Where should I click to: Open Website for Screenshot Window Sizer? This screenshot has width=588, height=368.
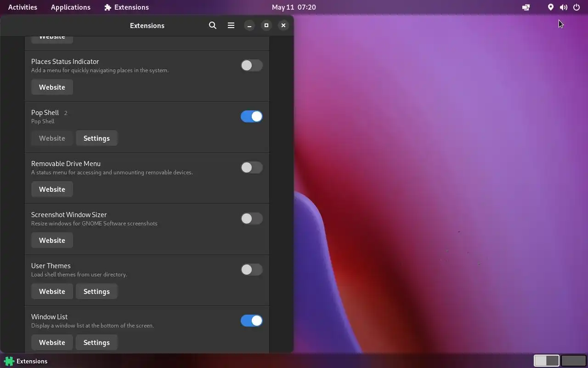coord(52,241)
